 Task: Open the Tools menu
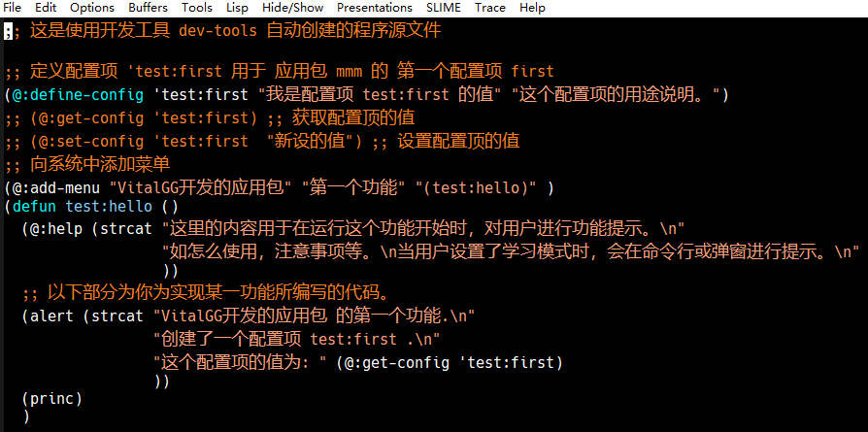(197, 8)
